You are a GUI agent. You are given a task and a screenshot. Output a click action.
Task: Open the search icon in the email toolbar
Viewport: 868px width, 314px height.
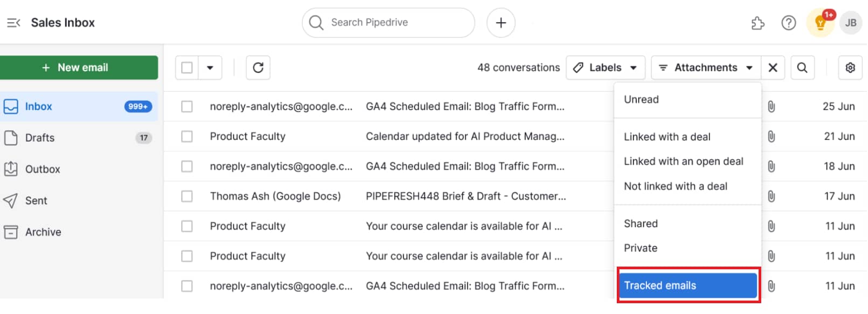pos(802,67)
